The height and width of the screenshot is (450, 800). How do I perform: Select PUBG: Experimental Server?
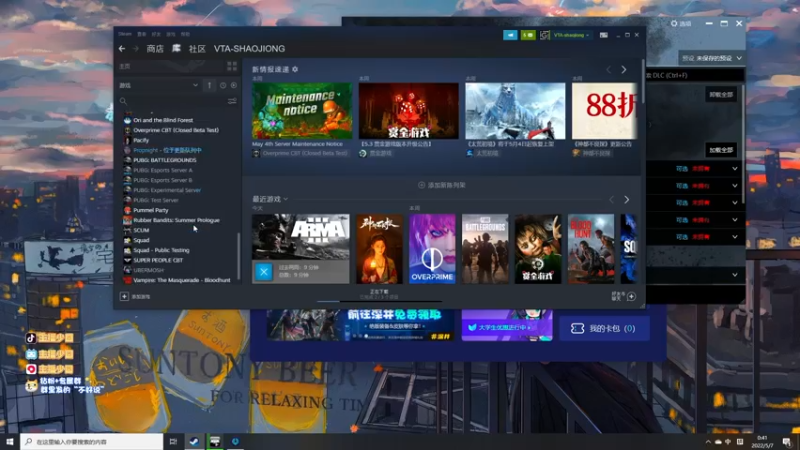point(167,190)
